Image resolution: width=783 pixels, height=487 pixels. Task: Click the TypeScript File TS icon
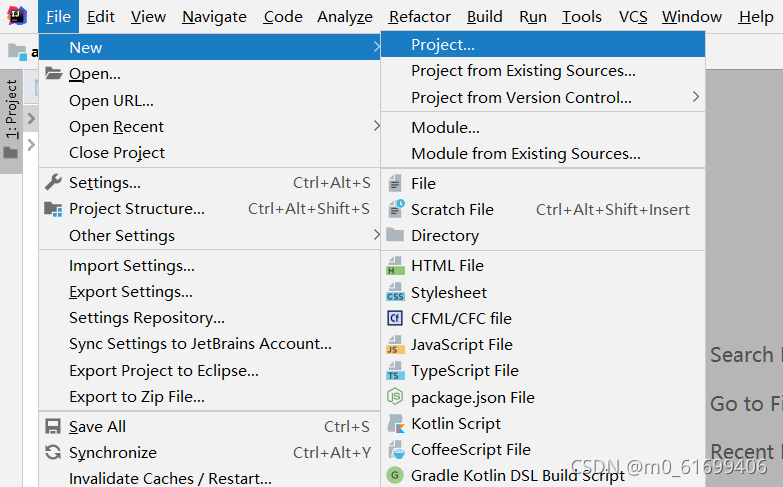[395, 371]
